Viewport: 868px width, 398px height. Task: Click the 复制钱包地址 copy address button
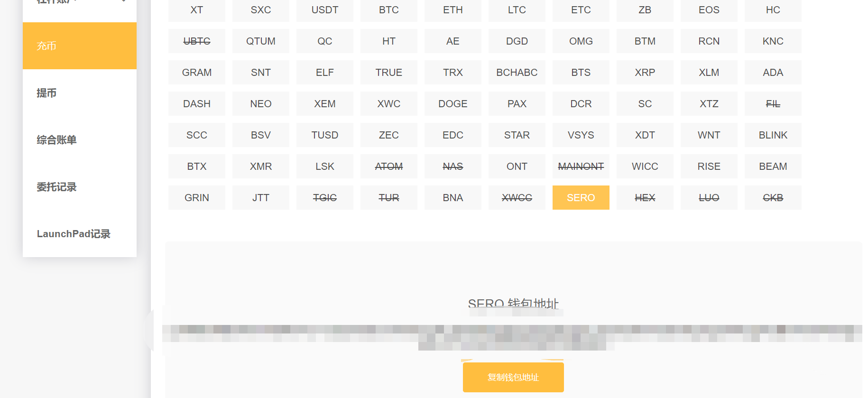coord(513,378)
